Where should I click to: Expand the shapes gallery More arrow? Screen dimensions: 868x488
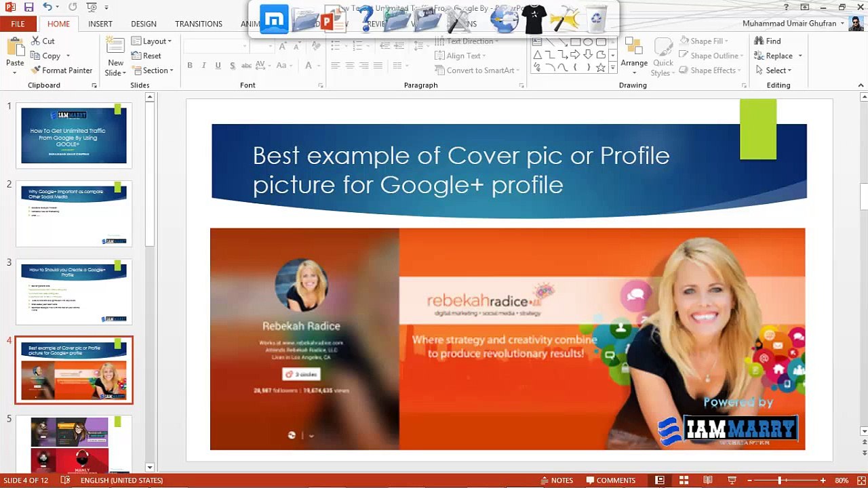pos(613,67)
